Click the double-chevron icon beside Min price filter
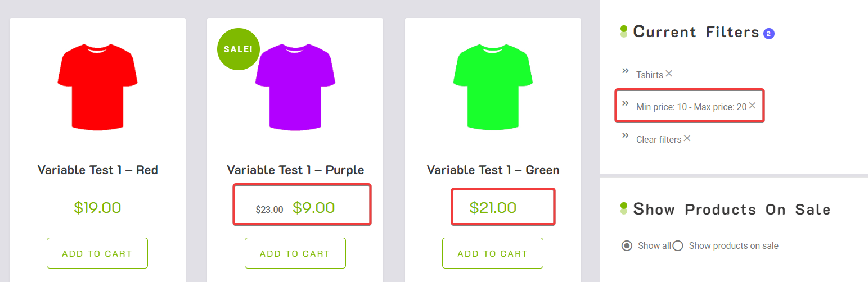 (x=625, y=103)
